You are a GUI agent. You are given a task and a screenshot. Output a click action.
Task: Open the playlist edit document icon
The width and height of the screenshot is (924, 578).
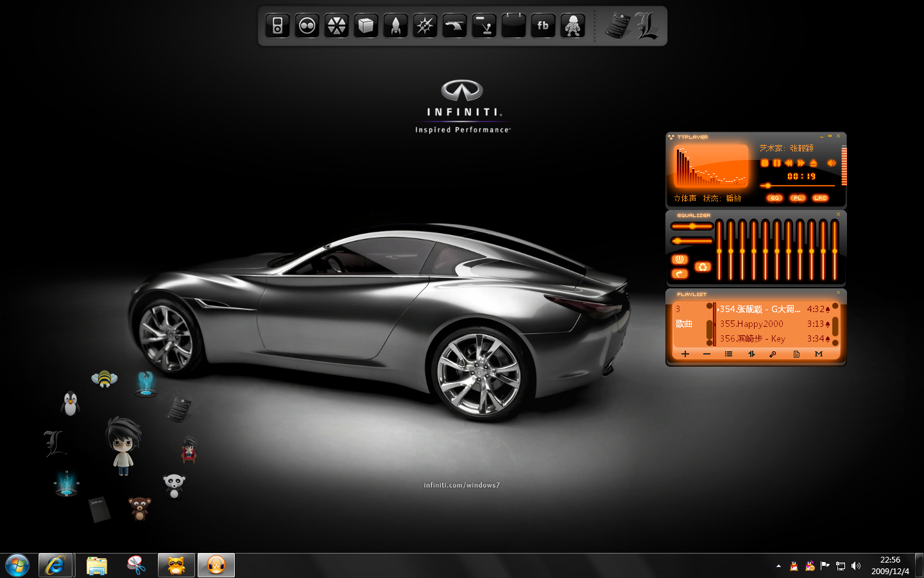coord(796,354)
